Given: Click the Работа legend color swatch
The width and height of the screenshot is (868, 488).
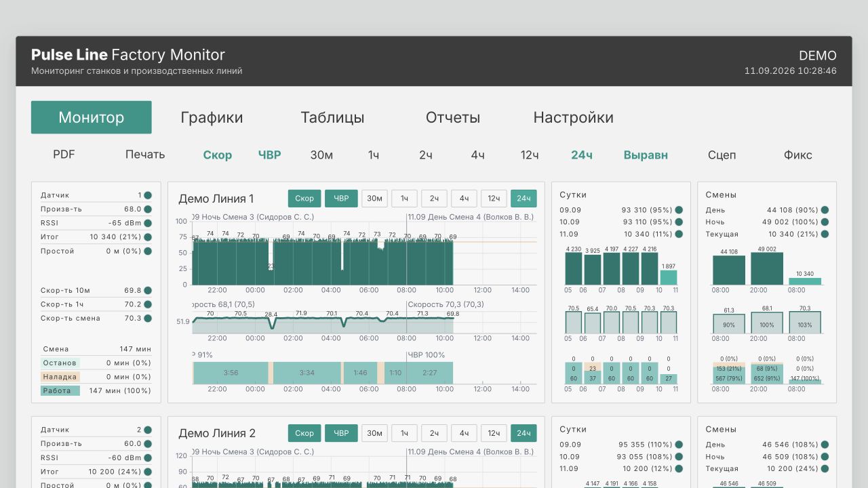Looking at the screenshot, I should click(x=60, y=391).
